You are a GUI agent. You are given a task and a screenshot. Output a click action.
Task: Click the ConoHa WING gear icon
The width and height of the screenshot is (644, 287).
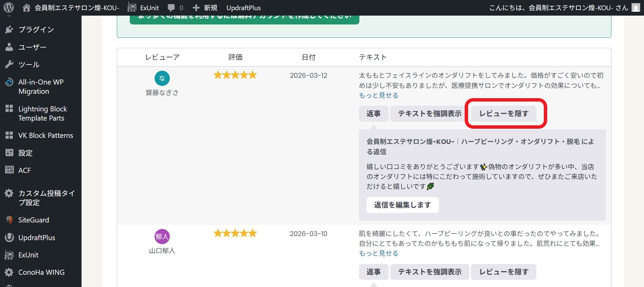9,272
